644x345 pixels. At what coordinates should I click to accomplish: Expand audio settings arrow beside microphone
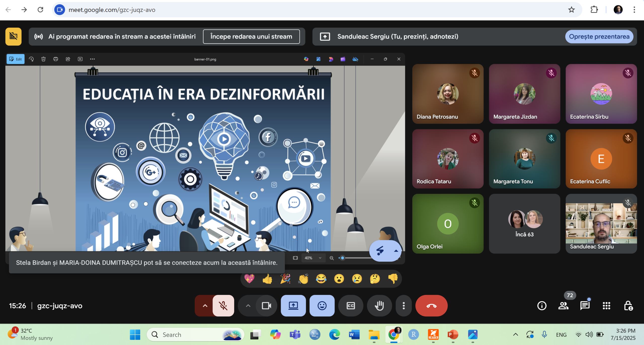point(205,306)
